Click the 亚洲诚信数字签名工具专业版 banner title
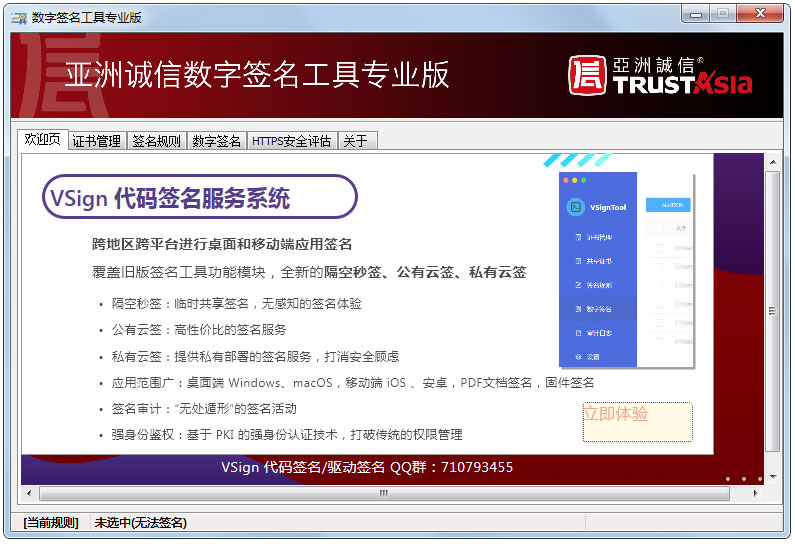 coord(257,75)
